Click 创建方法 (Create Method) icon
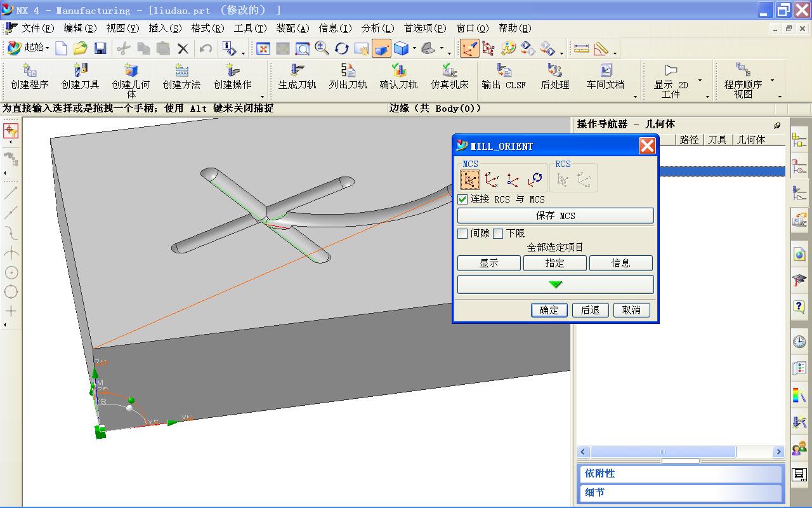This screenshot has height=508, width=812. pyautogui.click(x=182, y=77)
